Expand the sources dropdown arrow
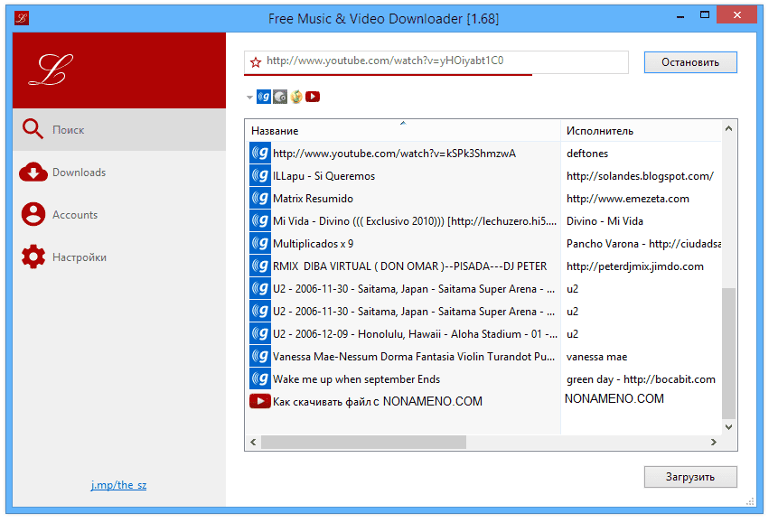Screen dimensions: 778x532 coord(249,97)
